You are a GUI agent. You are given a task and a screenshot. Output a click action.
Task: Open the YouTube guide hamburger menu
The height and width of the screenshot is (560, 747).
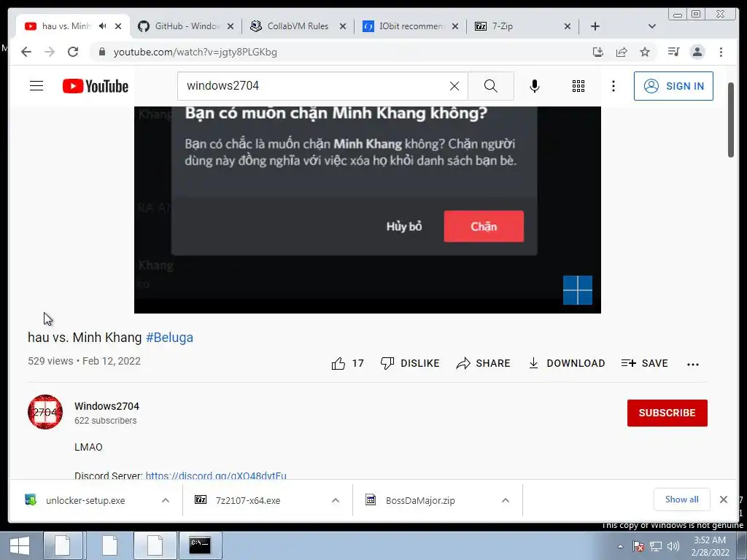click(x=36, y=86)
